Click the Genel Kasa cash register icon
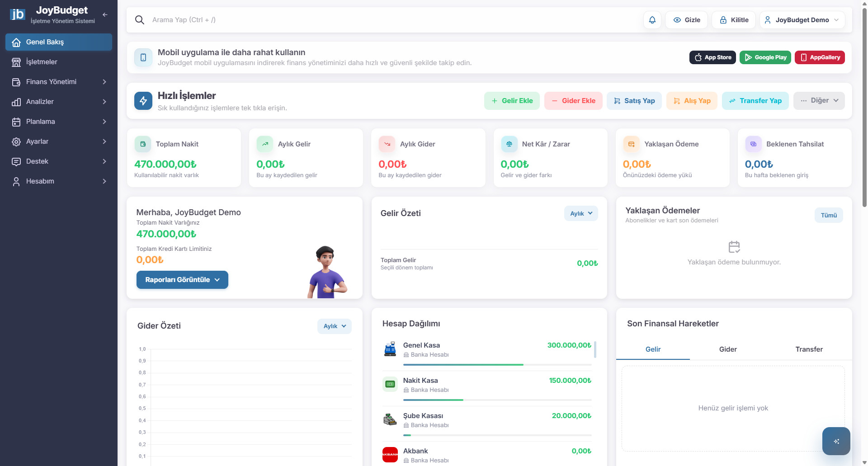Viewport: 868px width, 466px height. (x=390, y=349)
